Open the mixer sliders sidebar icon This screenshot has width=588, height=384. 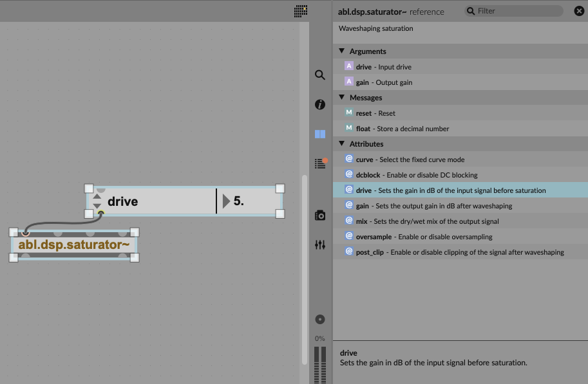pos(319,245)
